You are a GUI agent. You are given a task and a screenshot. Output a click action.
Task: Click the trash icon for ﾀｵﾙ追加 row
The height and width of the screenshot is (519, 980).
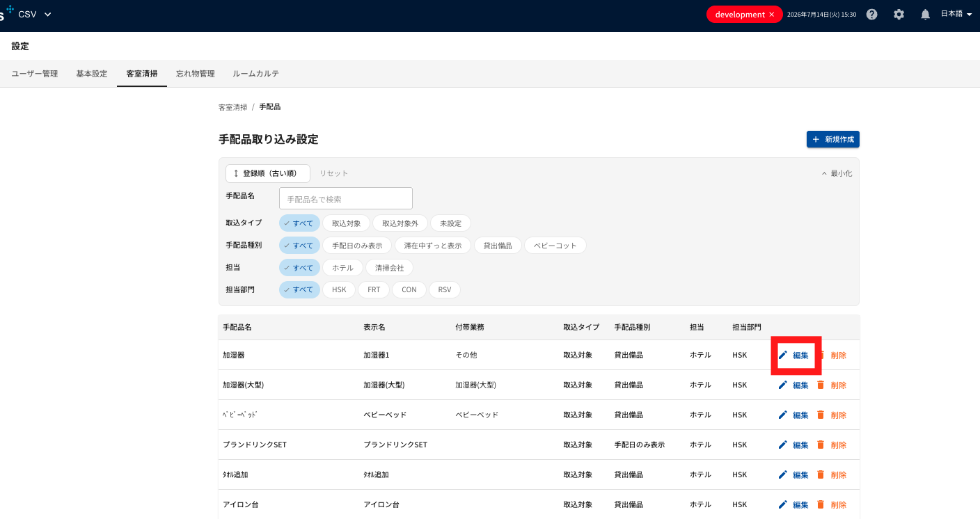[820, 474]
